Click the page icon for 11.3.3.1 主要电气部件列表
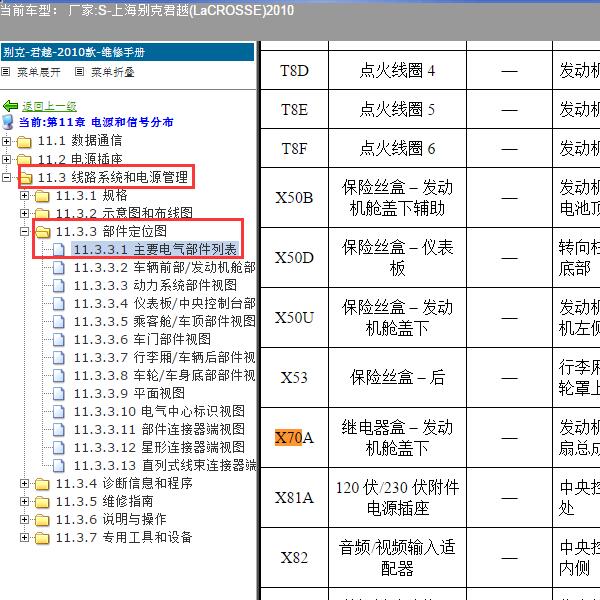 [x=59, y=249]
